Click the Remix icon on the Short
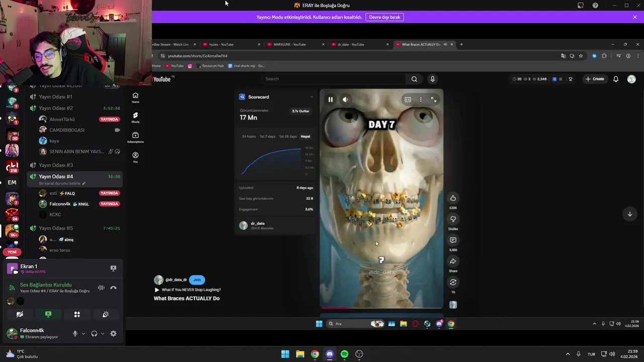This screenshot has height=362, width=644. (453, 282)
